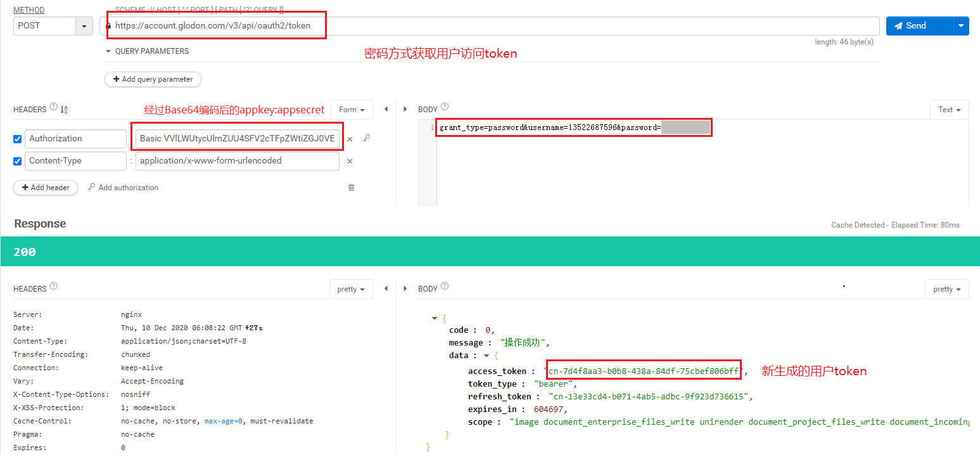The height and width of the screenshot is (464, 980).
Task: Click Add query parameter button
Action: (x=153, y=79)
